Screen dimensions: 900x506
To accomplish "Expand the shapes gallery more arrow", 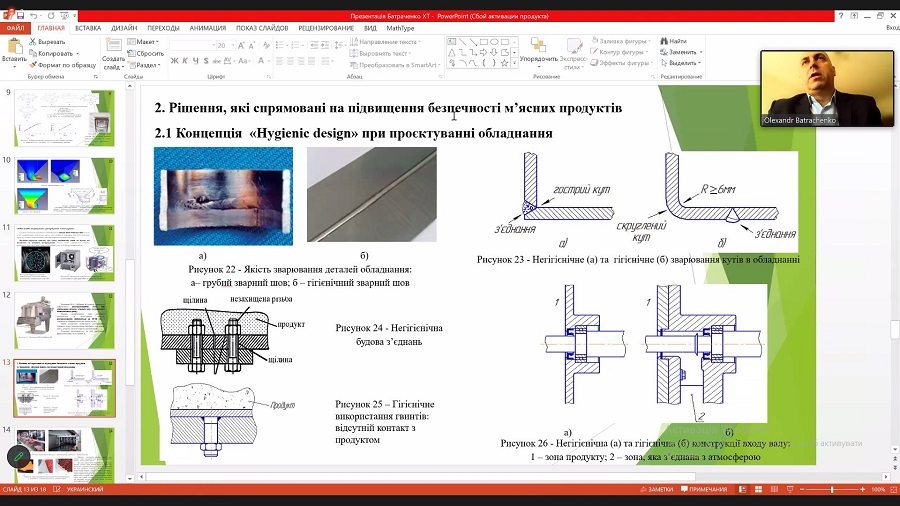I will [x=514, y=63].
